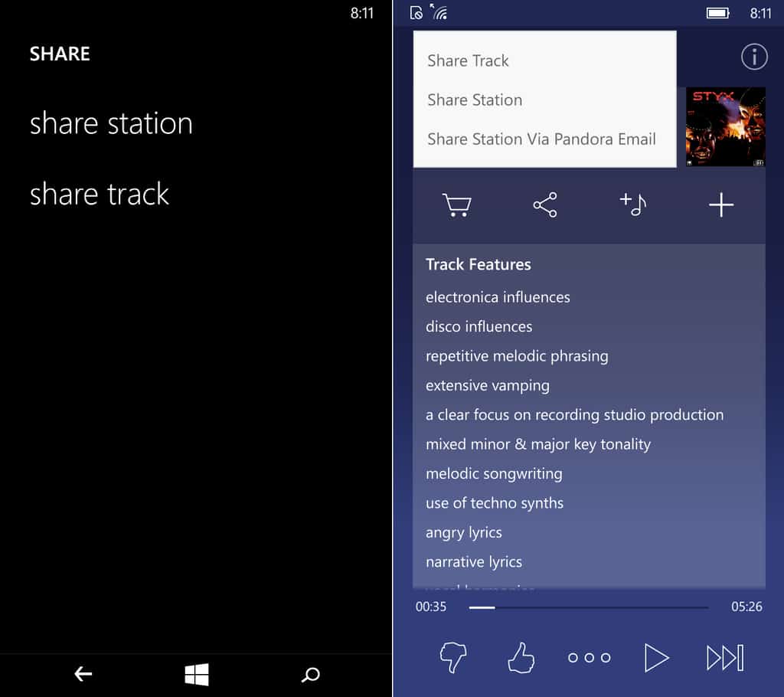This screenshot has width=784, height=697.
Task: Thumbs up the current track
Action: tap(521, 657)
